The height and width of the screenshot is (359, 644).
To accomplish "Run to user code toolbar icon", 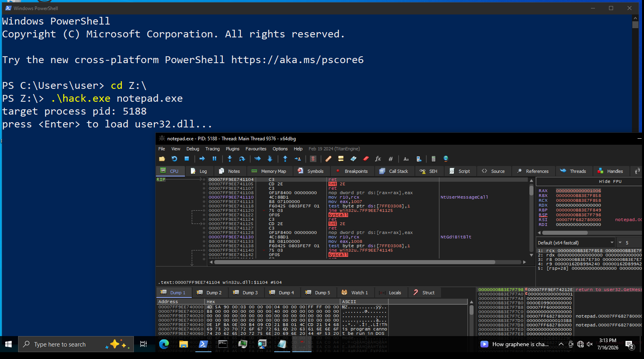I will tap(297, 159).
